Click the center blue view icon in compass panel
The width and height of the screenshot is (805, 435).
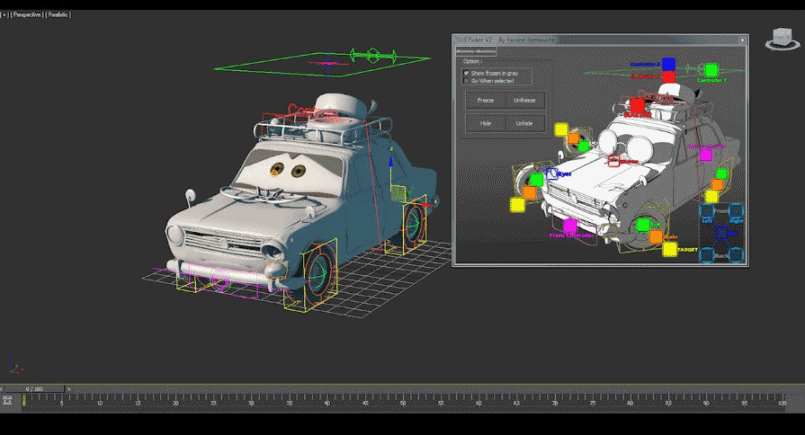pyautogui.click(x=721, y=233)
